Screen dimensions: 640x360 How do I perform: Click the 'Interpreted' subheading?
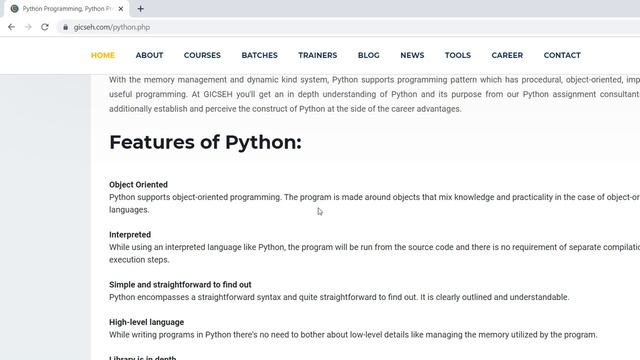point(130,235)
